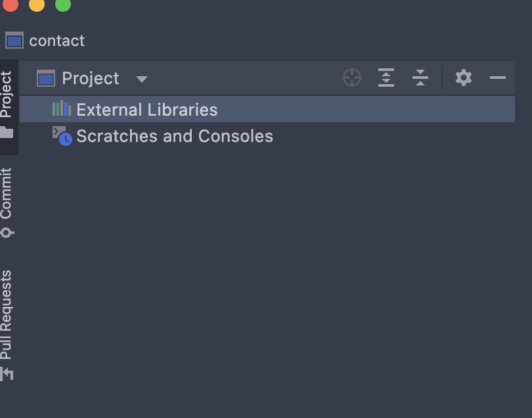
Task: Collapse all items in the project tree
Action: pos(420,78)
